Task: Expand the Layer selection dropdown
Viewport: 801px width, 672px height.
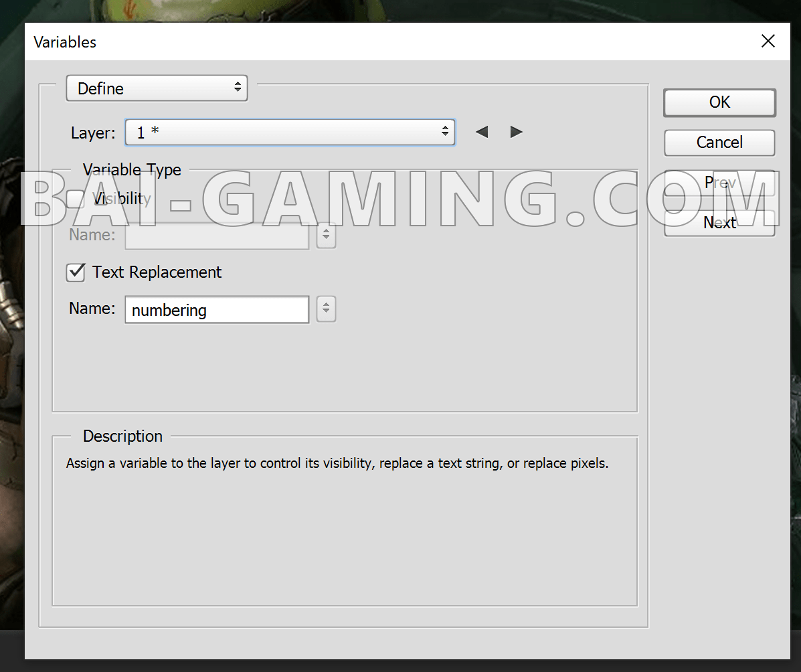Action: point(290,133)
